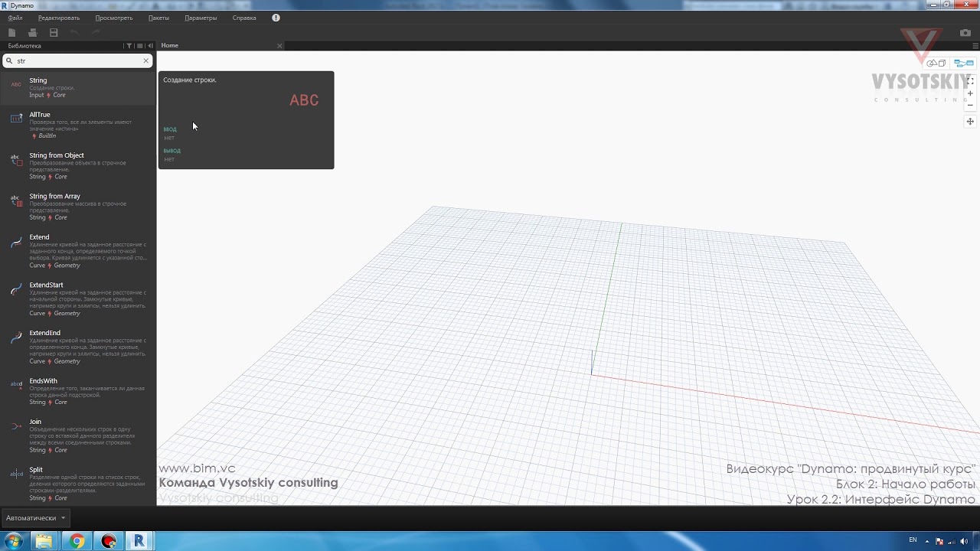Select the AllTrue node result
980x551 pixels.
(x=78, y=125)
